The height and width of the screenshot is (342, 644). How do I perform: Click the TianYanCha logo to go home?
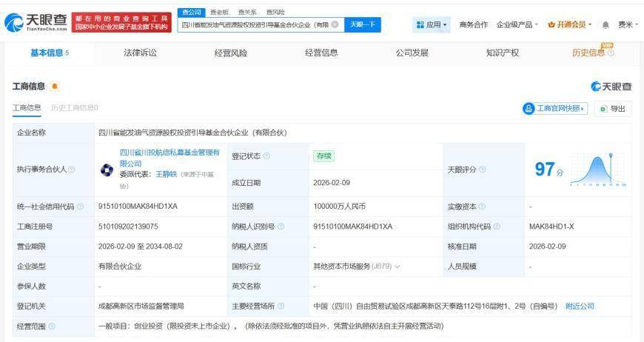tap(36, 24)
